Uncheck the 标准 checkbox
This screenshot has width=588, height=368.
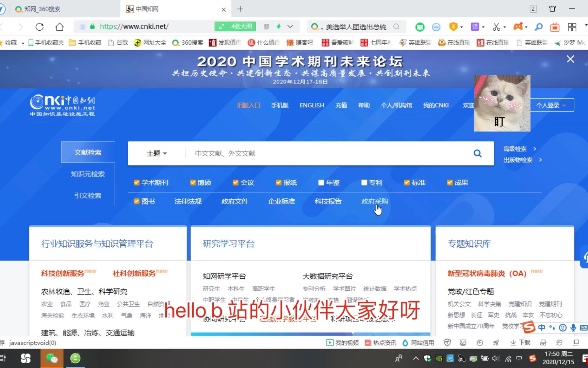(407, 183)
